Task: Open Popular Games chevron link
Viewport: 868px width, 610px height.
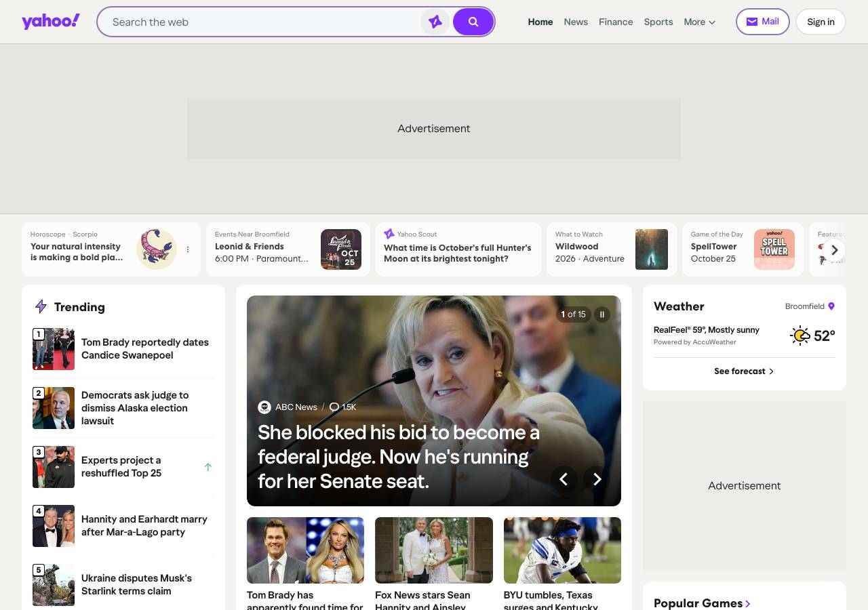Action: click(748, 603)
